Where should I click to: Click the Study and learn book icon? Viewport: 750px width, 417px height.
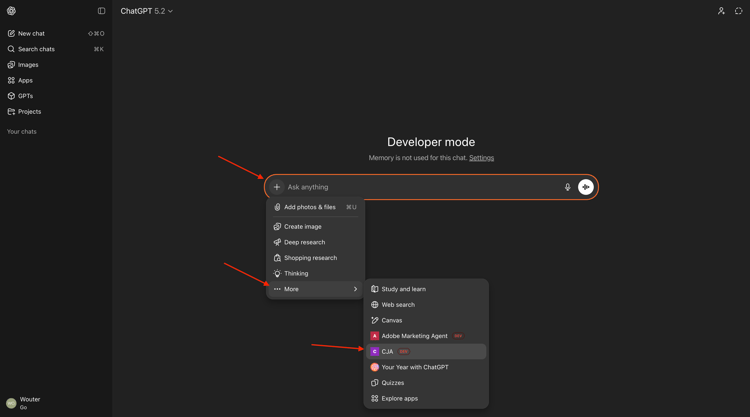point(375,289)
